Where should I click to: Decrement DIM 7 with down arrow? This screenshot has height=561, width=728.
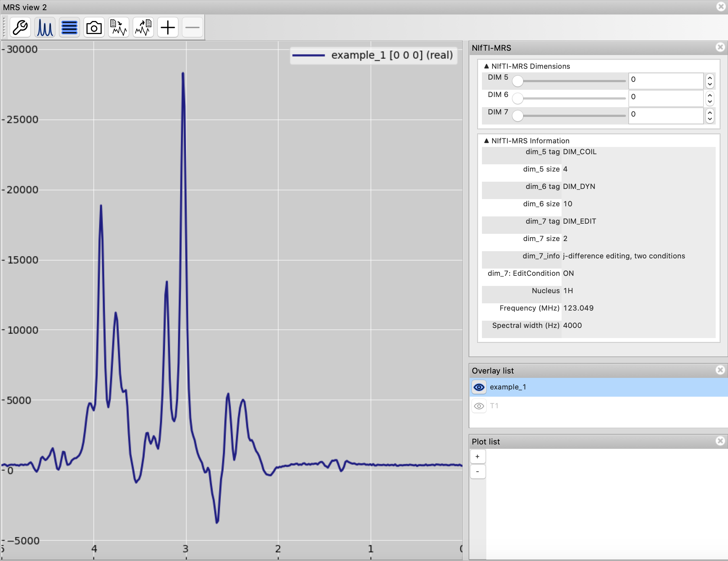point(710,119)
